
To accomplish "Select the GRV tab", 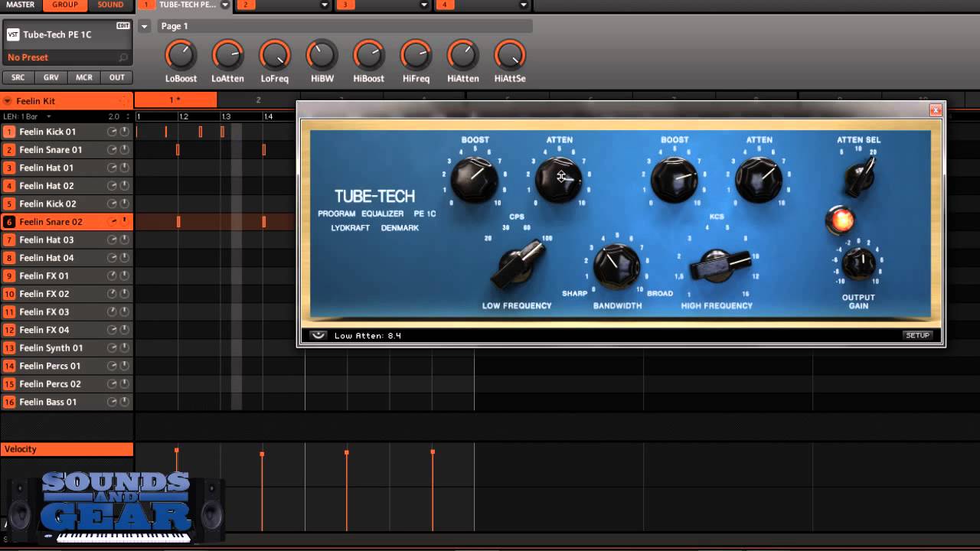I will point(51,77).
